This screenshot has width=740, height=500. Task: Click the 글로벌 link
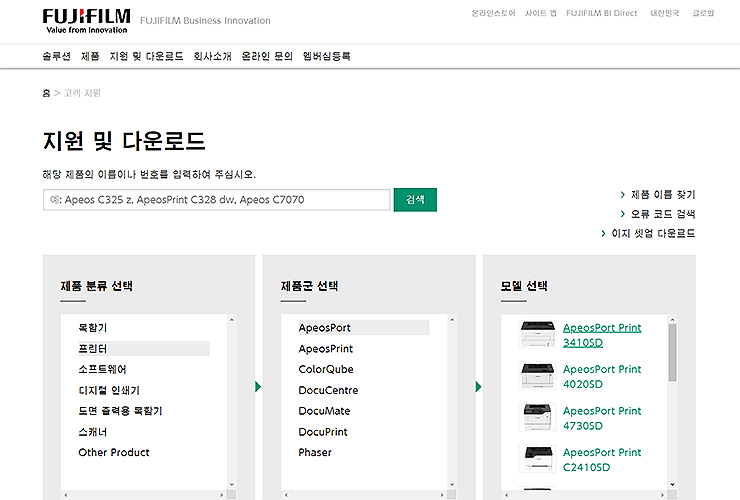(703, 13)
